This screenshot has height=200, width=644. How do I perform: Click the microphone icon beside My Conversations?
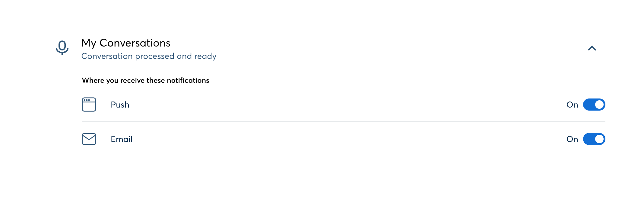click(x=62, y=47)
